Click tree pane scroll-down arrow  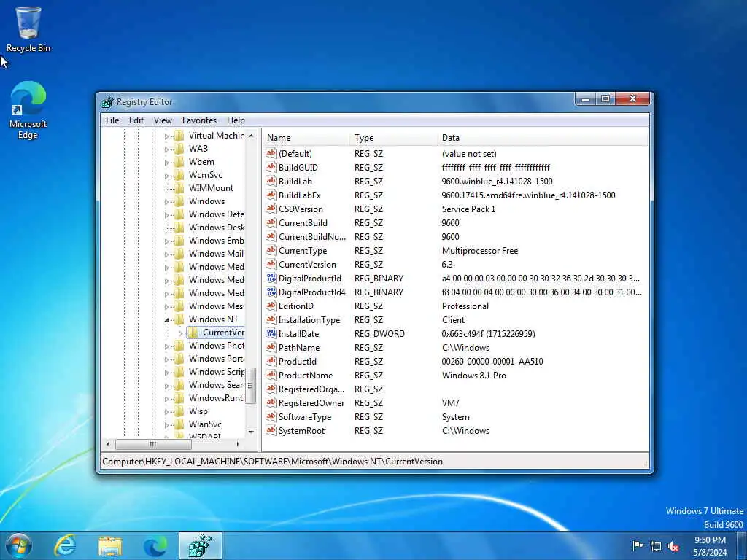tap(251, 432)
